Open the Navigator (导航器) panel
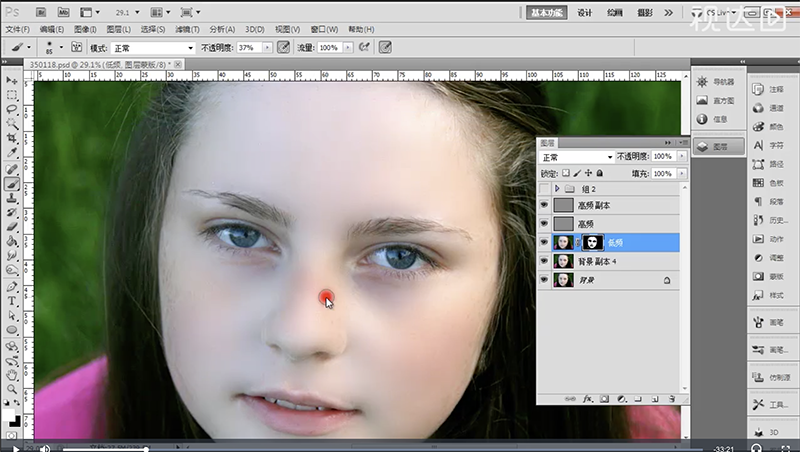 [716, 82]
